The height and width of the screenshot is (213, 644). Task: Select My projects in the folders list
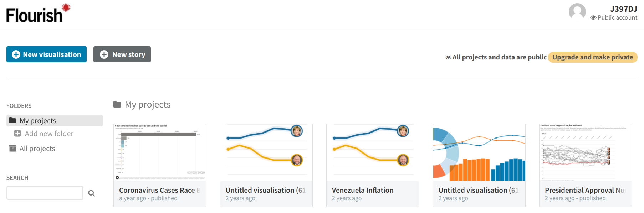(x=38, y=121)
